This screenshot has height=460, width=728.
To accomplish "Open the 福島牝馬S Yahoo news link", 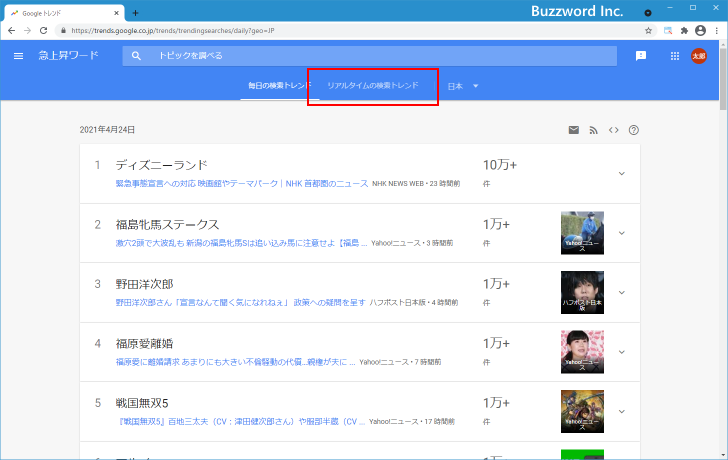I will pos(241,243).
